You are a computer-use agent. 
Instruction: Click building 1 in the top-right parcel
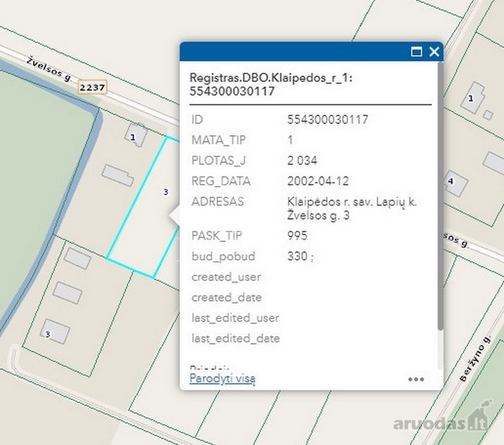pyautogui.click(x=472, y=98)
